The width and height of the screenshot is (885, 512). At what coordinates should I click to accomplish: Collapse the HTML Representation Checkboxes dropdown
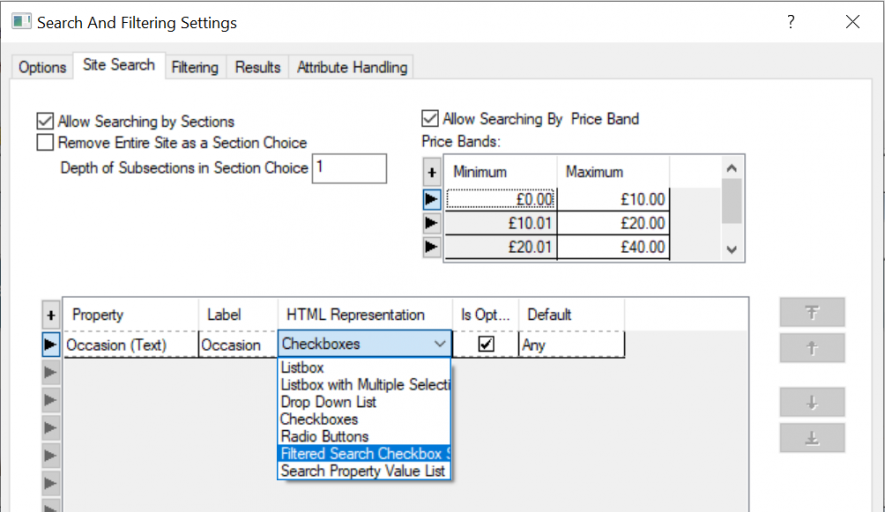click(440, 344)
